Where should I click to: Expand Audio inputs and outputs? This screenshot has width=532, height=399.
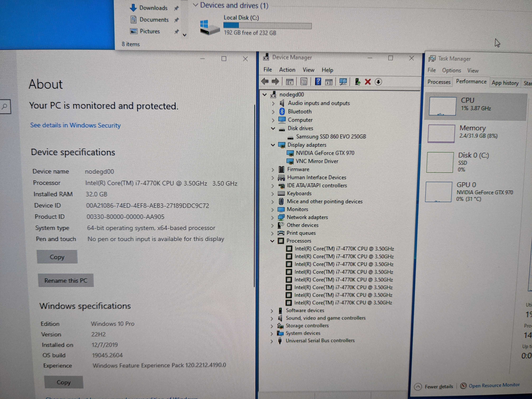coord(273,103)
